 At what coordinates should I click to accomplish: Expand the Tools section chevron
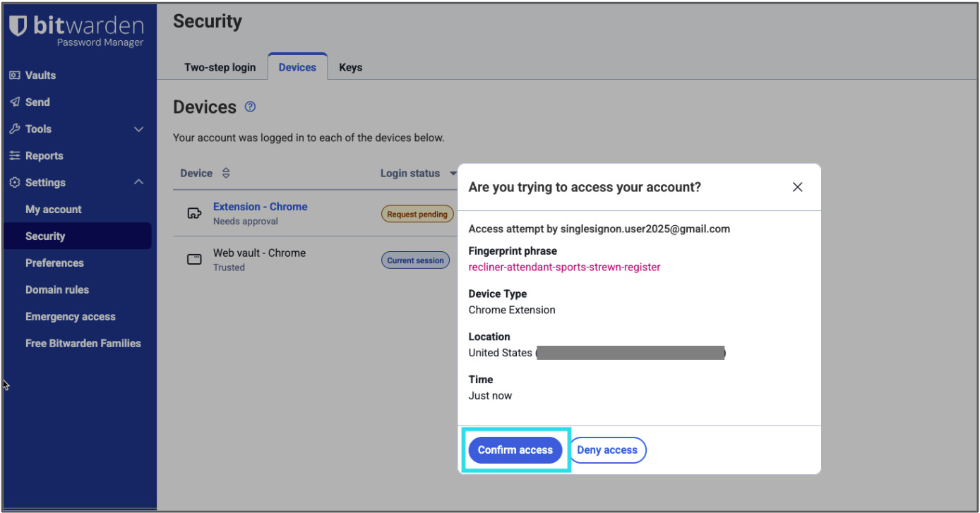138,128
